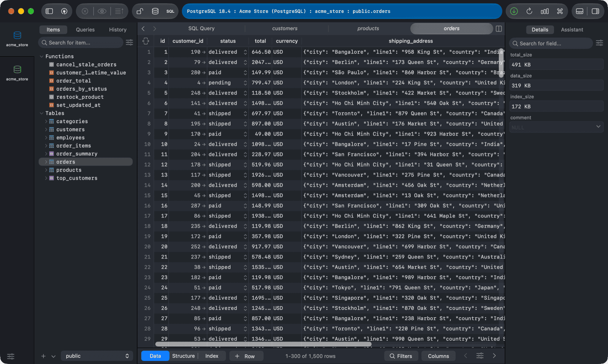Click the Columns button
The height and width of the screenshot is (364, 608).
439,356
